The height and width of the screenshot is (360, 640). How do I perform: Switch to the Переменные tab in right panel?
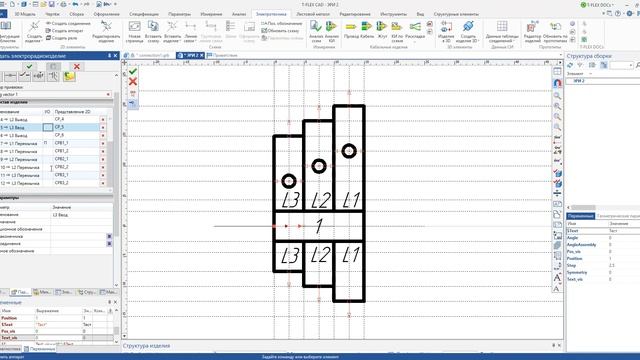pyautogui.click(x=580, y=216)
